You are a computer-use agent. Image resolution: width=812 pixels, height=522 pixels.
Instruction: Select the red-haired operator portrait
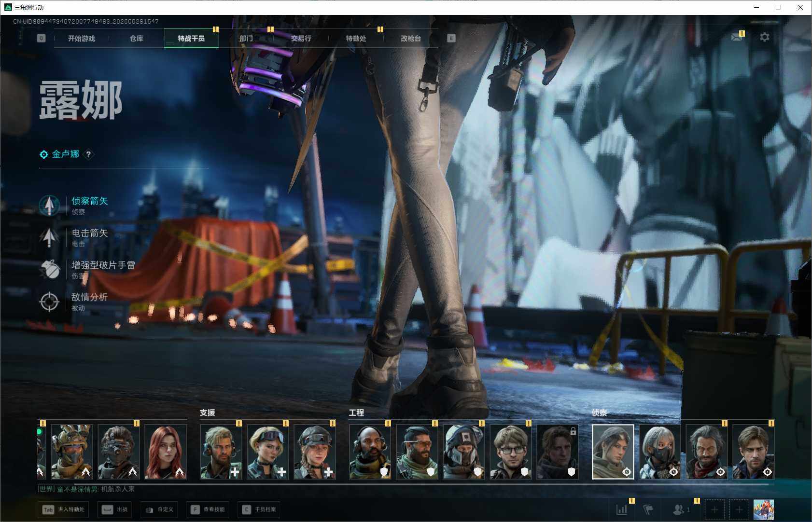point(166,452)
